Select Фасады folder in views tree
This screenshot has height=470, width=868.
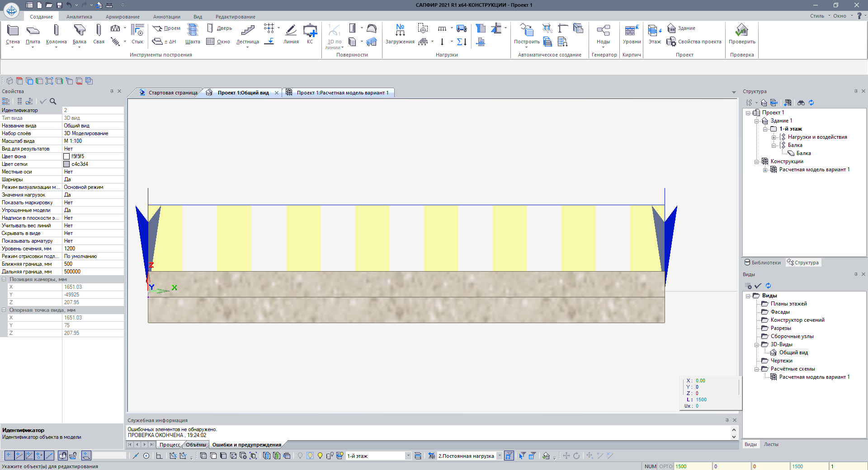(780, 312)
